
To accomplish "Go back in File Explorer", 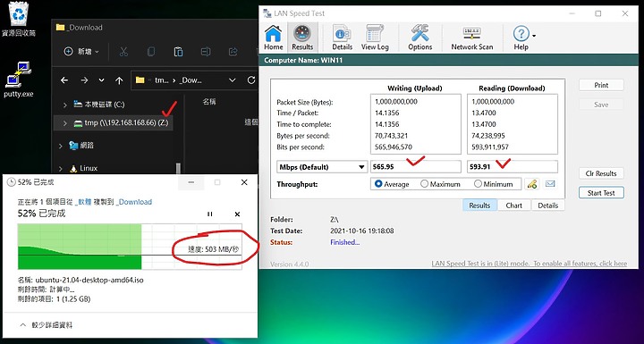I will pyautogui.click(x=64, y=80).
